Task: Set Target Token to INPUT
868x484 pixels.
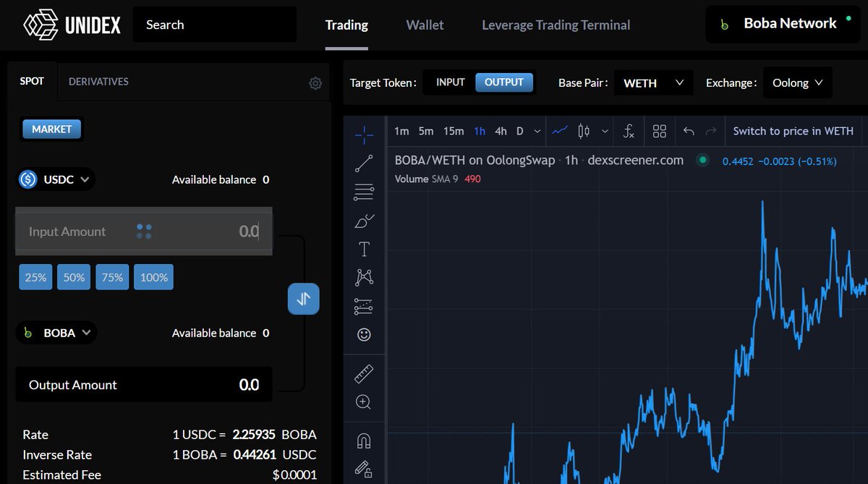Action: click(x=450, y=82)
